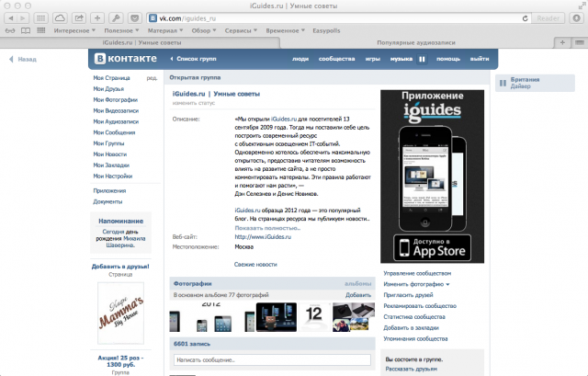The image size is (588, 376).
Task: Click Написать сообщение input field
Action: click(272, 359)
